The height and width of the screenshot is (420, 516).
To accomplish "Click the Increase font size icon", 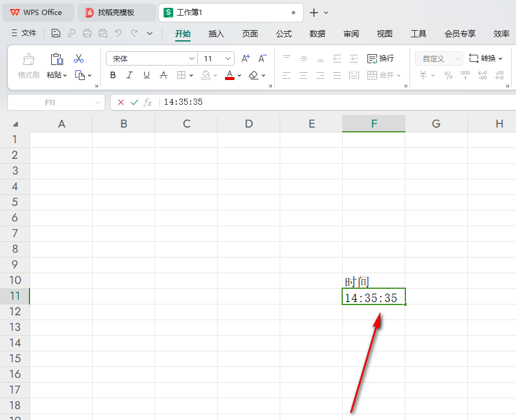I will coord(245,58).
